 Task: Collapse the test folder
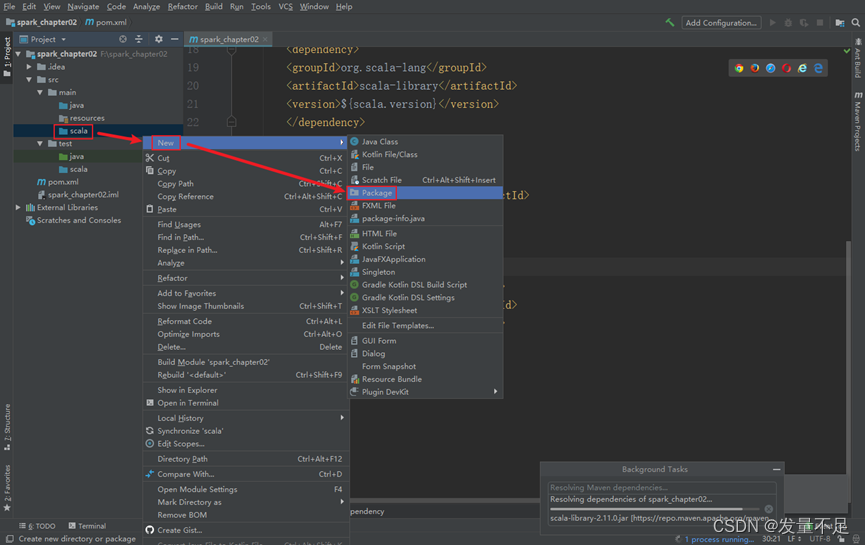pos(40,143)
